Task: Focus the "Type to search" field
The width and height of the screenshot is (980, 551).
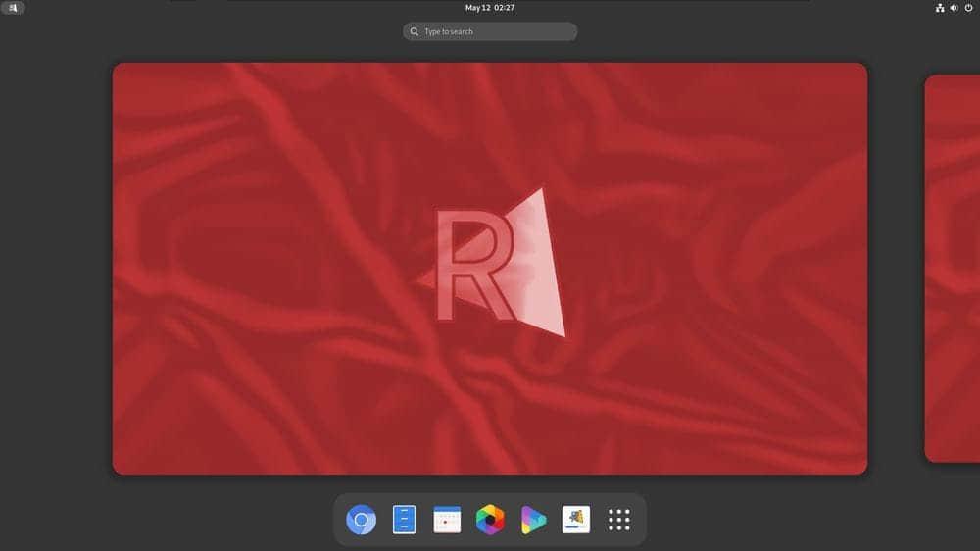Action: (x=495, y=31)
